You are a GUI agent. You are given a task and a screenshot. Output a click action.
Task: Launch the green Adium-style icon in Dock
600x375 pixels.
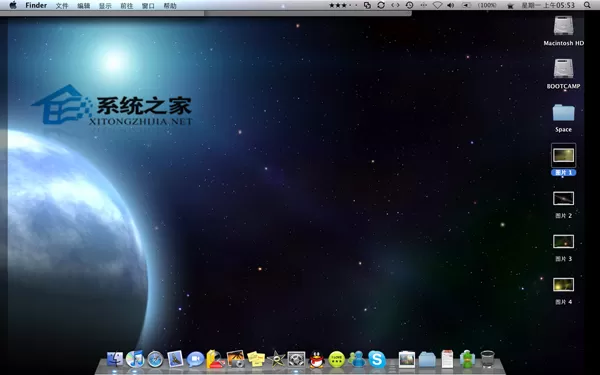467,359
